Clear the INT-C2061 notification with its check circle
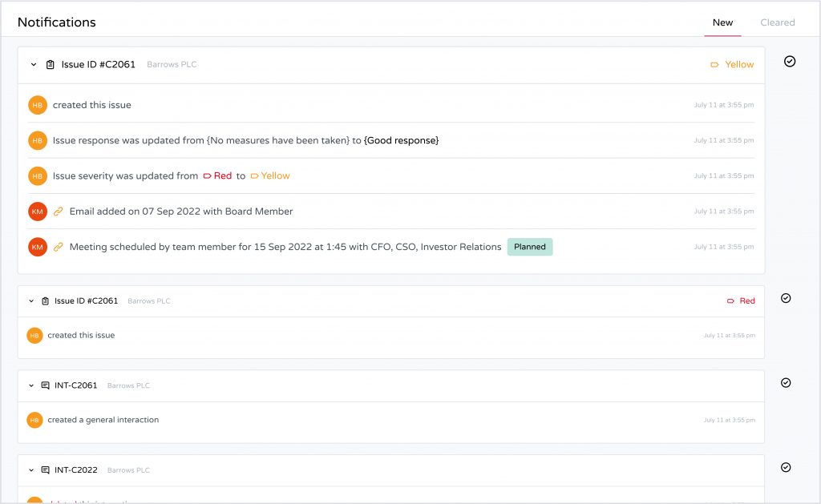821x504 pixels. (786, 383)
